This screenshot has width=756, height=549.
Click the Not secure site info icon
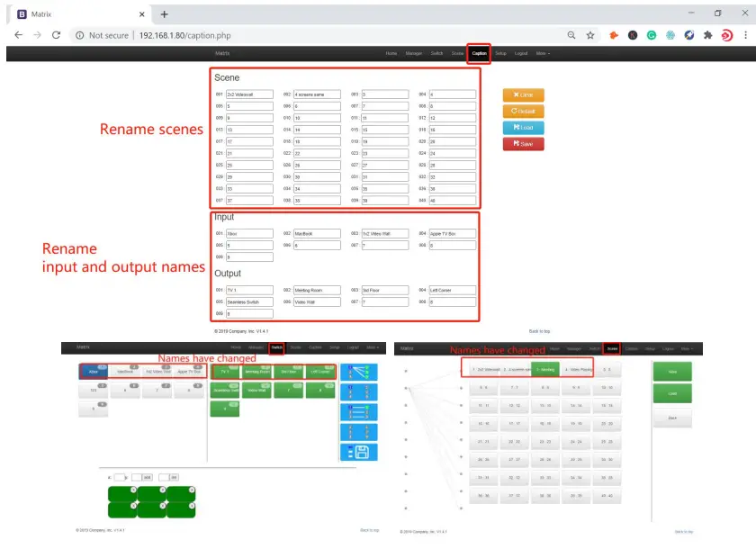click(79, 35)
